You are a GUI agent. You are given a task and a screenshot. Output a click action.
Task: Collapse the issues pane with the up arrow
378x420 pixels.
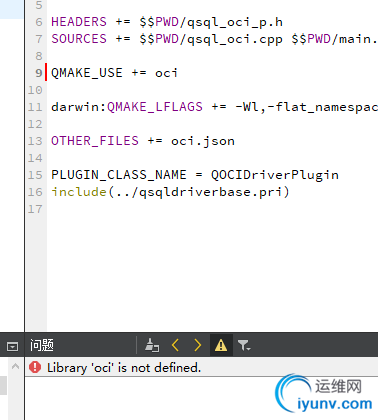tap(15, 366)
